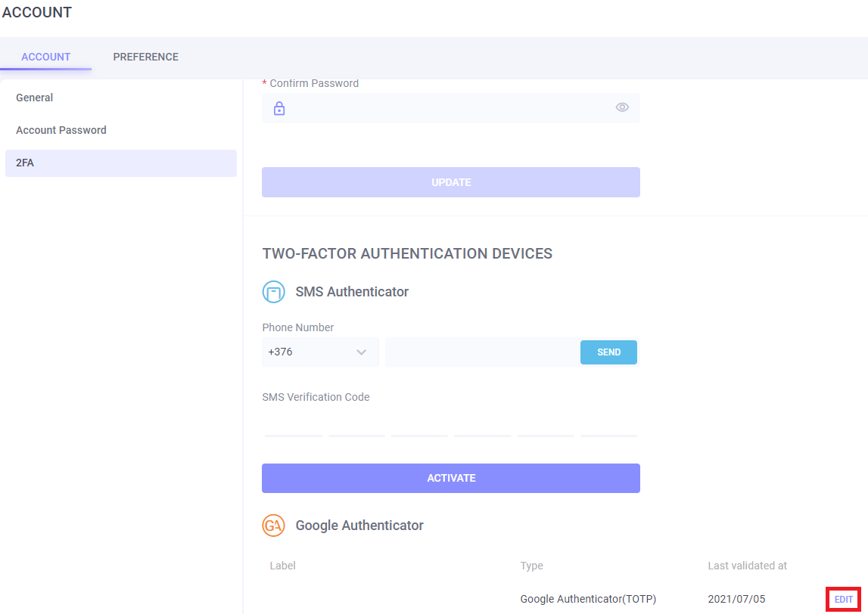Image resolution: width=868 pixels, height=614 pixels.
Task: Click the SMS Authenticator phone icon
Action: click(x=273, y=292)
